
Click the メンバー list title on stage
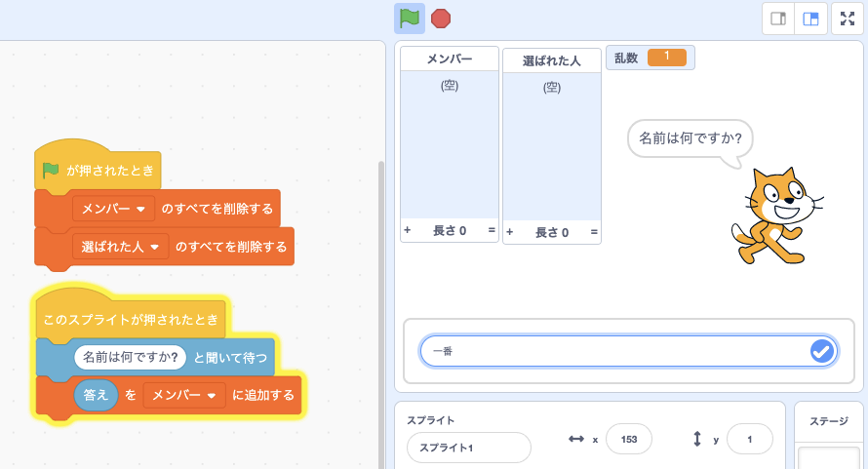[x=450, y=59]
